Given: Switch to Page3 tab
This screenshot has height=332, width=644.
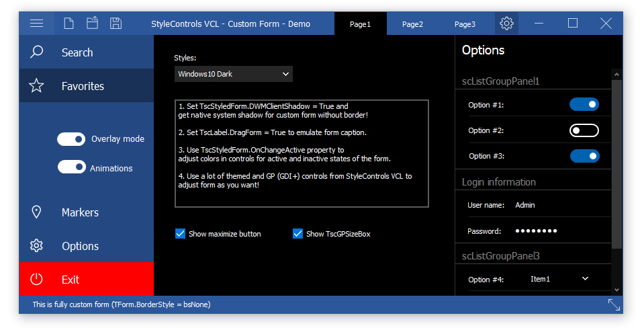Looking at the screenshot, I should point(465,24).
